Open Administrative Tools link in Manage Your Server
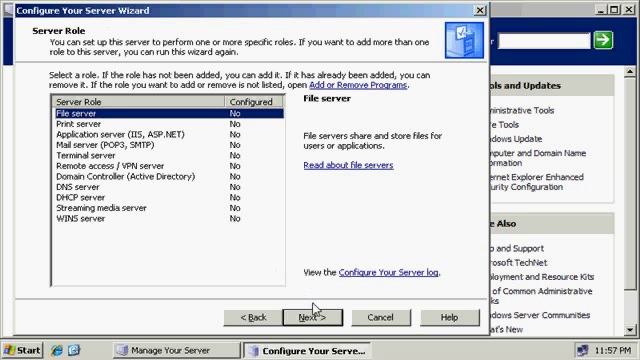This screenshot has height=360, width=640. [x=521, y=110]
